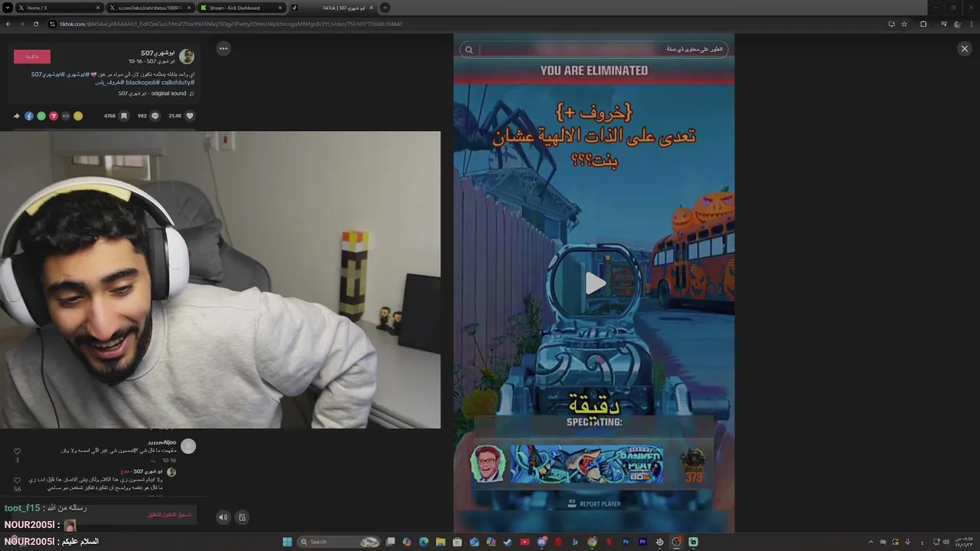
Task: Switch to the Stream - Kick Dashboard tab
Action: (x=240, y=8)
